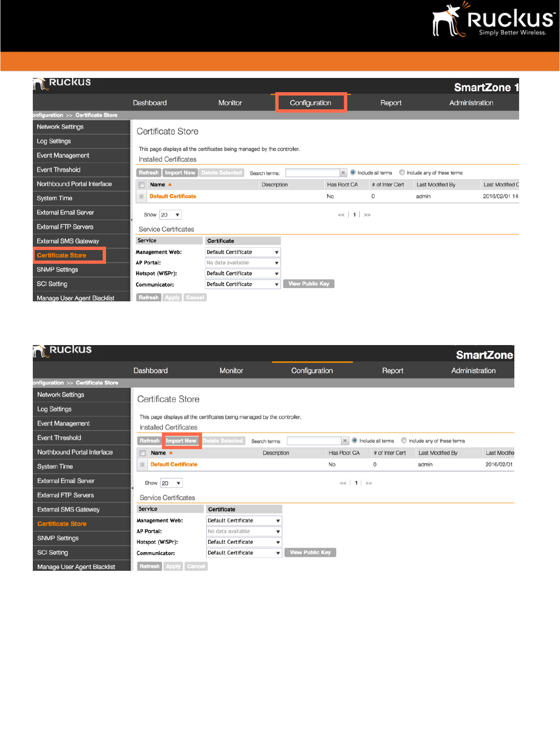Select 'Include all terms' in first screenshot
The image size is (560, 731).
[x=353, y=173]
